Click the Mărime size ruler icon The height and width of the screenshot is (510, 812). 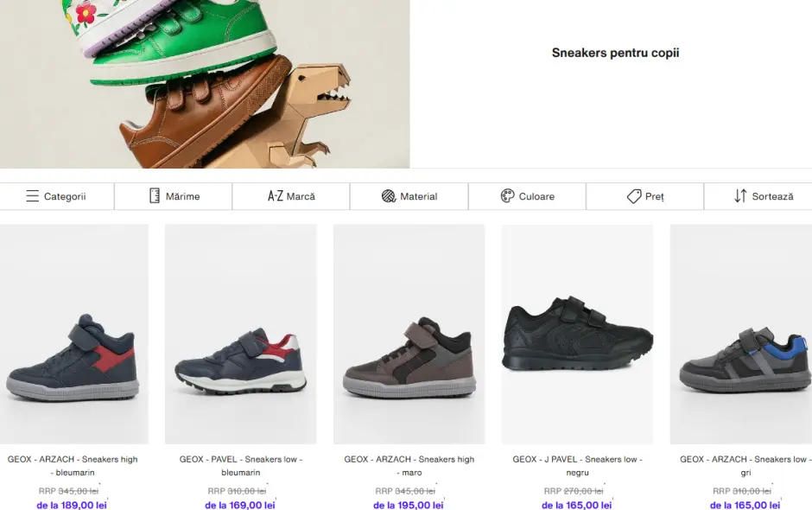155,196
